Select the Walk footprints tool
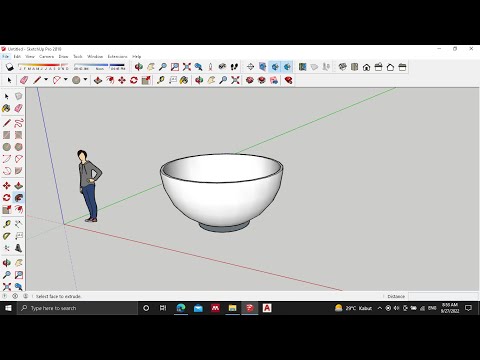This screenshot has width=480, height=360. pyautogui.click(x=234, y=67)
